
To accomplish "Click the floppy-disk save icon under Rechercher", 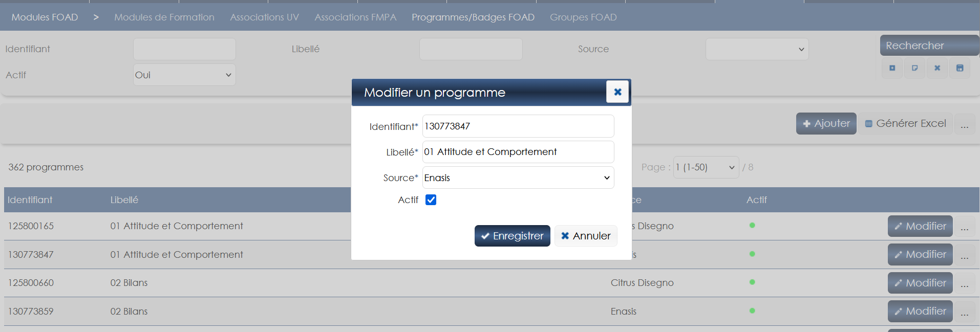I will [960, 68].
